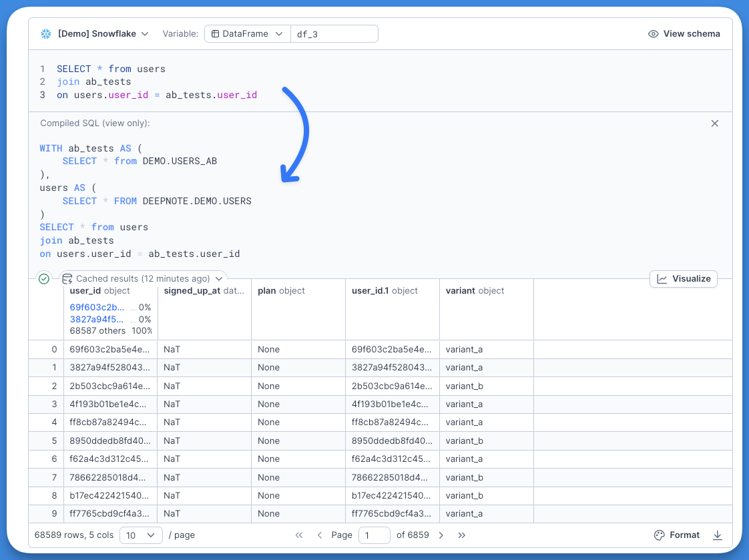Go to the first page
The height and width of the screenshot is (560, 749).
click(299, 535)
